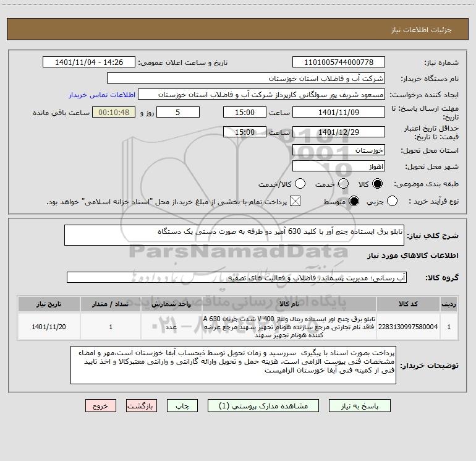Click the استان محل تحویل خوزستان field
The width and height of the screenshot is (476, 461).
click(x=339, y=150)
